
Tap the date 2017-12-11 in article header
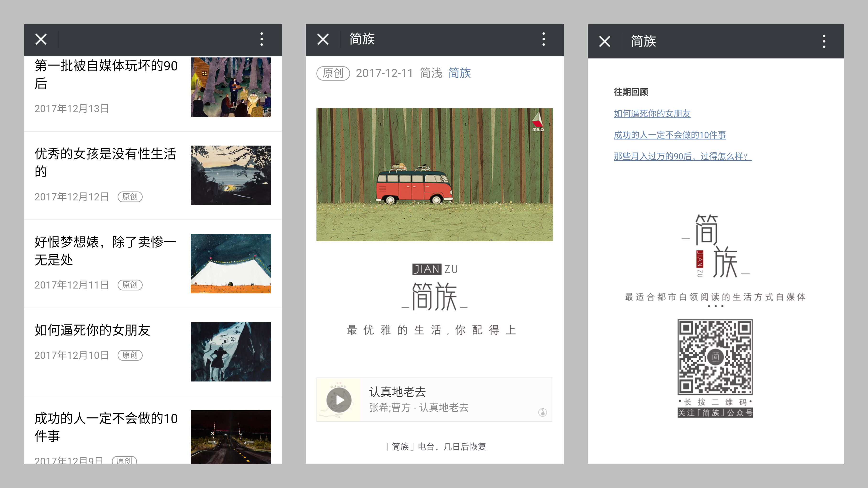(x=385, y=73)
